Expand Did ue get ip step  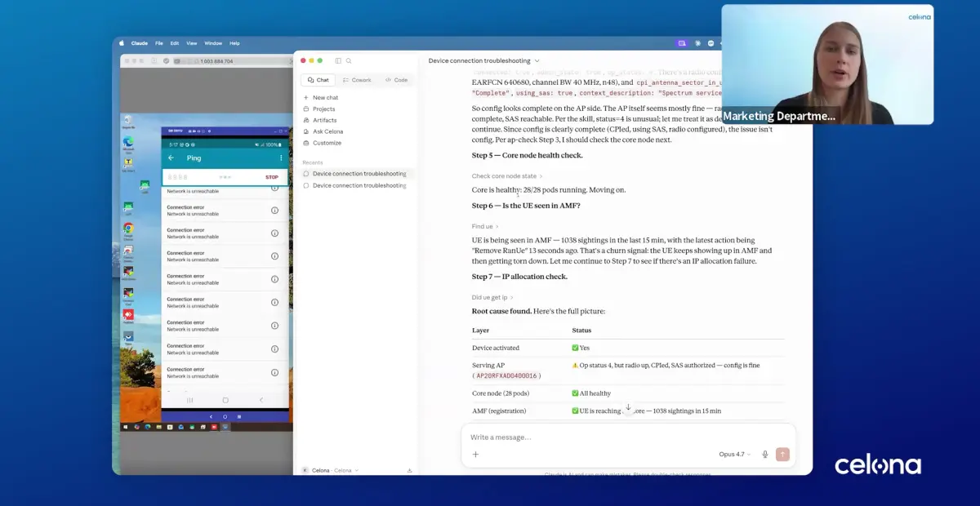492,298
